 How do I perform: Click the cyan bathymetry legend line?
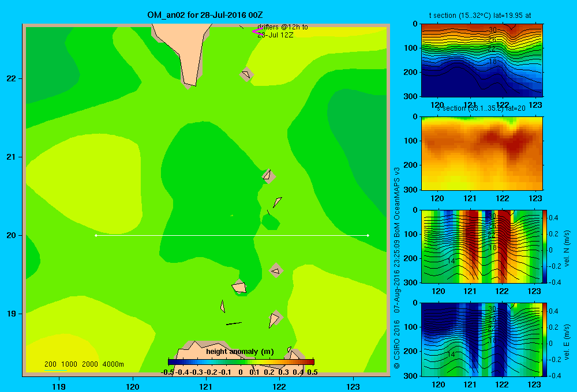(55, 370)
